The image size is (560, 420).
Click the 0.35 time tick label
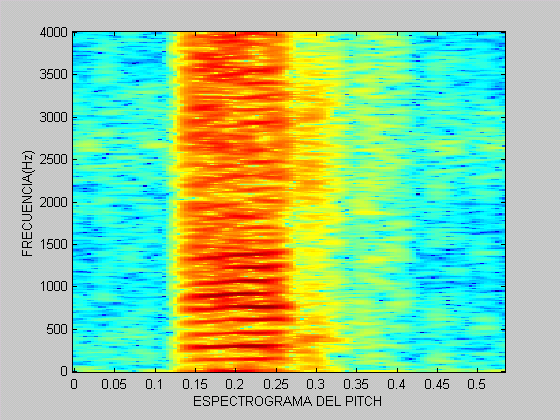click(x=356, y=384)
